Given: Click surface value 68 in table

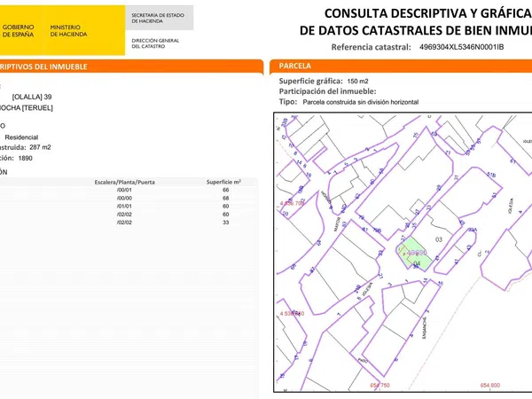Looking at the screenshot, I should click(225, 198).
